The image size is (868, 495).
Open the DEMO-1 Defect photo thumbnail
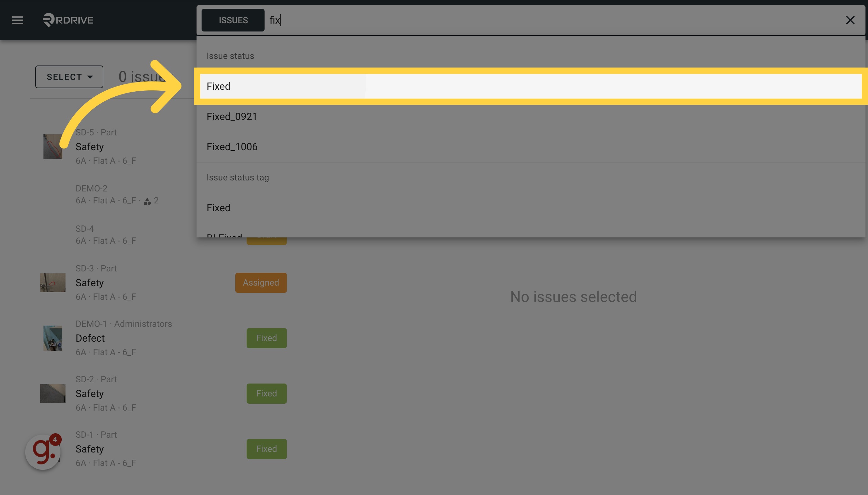(53, 338)
